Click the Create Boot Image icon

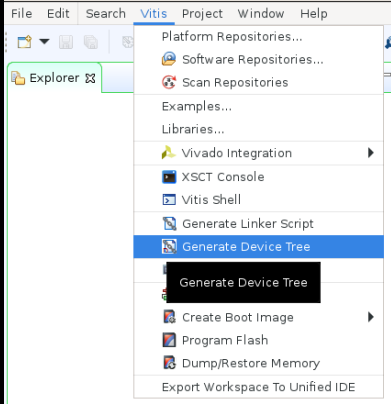(x=169, y=317)
